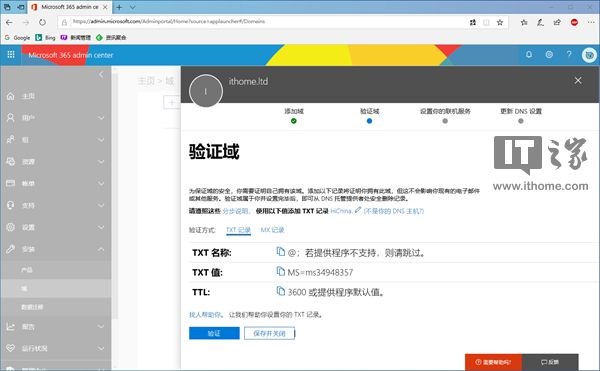Go back with browser back arrow
Image resolution: width=600 pixels, height=371 pixels.
tap(9, 22)
